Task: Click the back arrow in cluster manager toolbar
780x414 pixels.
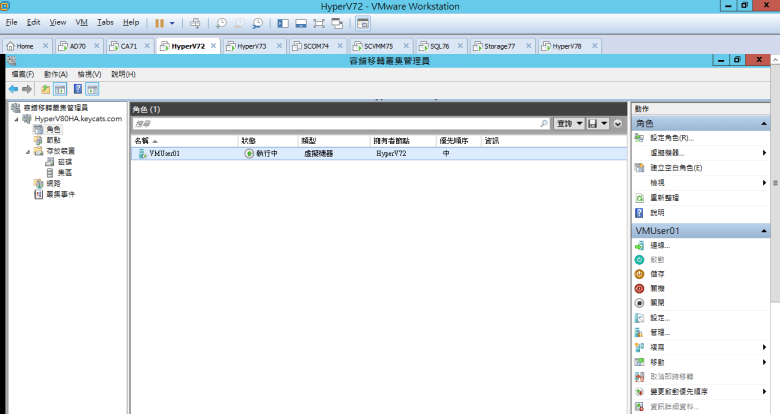Action: click(13, 89)
